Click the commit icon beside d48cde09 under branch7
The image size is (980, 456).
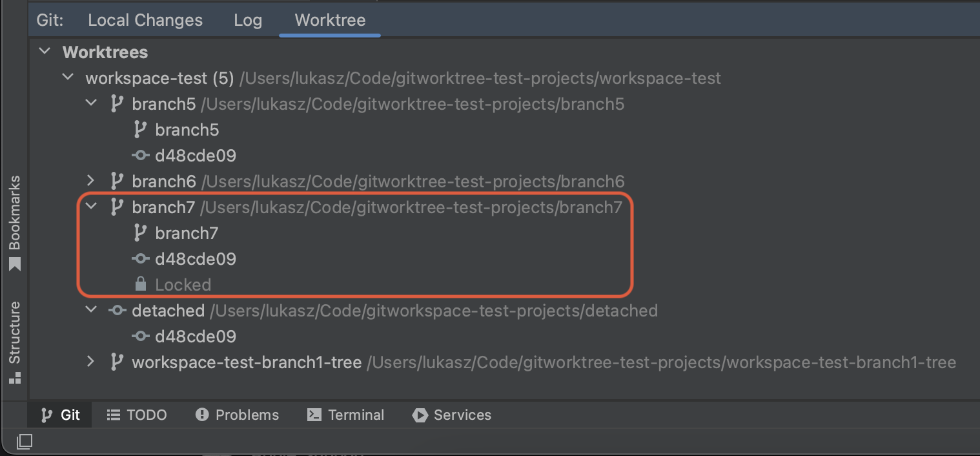[x=140, y=258]
